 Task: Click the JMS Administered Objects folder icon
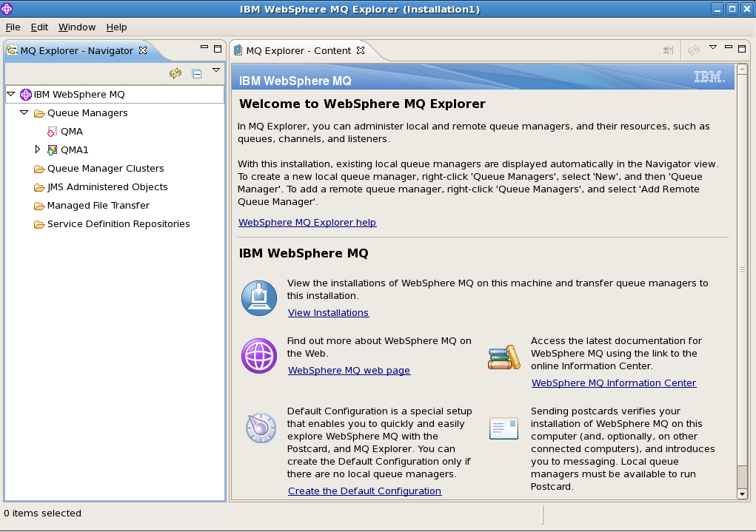point(39,186)
